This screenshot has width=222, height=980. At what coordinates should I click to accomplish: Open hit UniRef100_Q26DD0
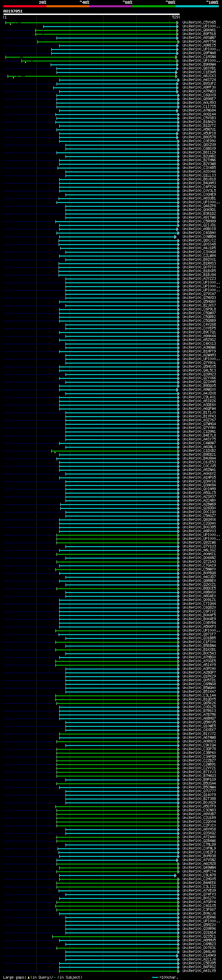(199, 508)
